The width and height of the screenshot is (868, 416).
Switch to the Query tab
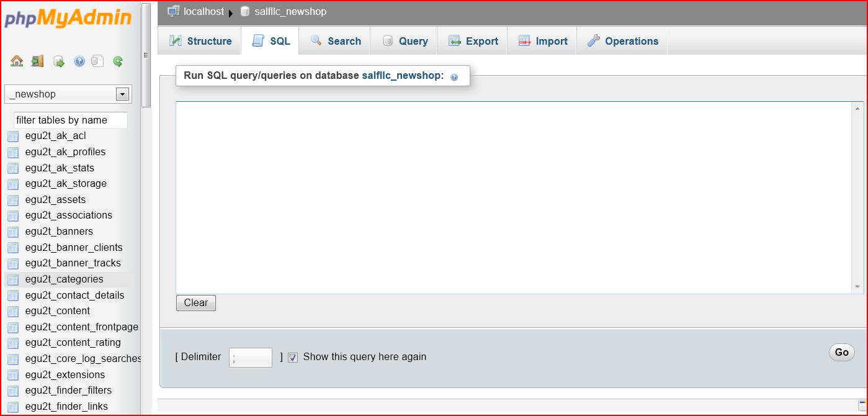pyautogui.click(x=405, y=41)
